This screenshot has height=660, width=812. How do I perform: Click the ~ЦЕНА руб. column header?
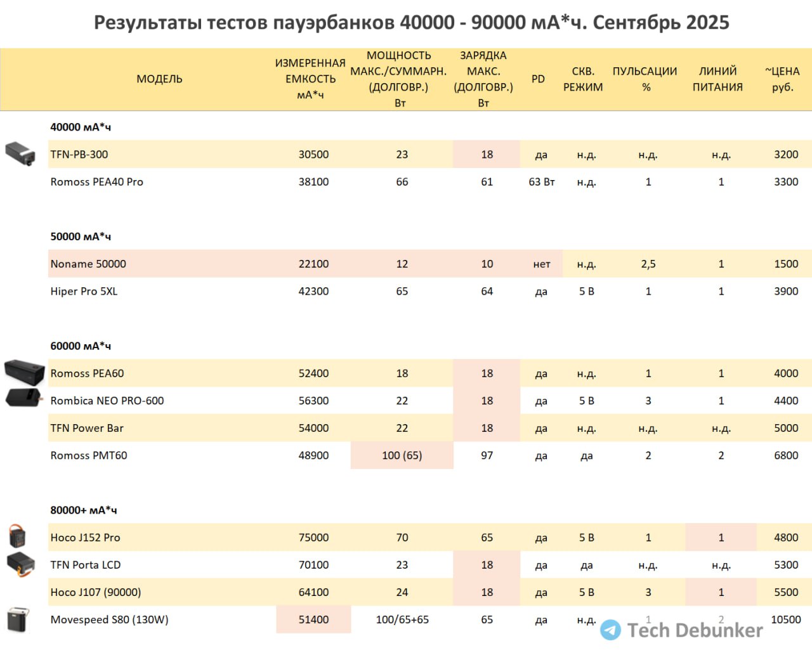click(782, 79)
